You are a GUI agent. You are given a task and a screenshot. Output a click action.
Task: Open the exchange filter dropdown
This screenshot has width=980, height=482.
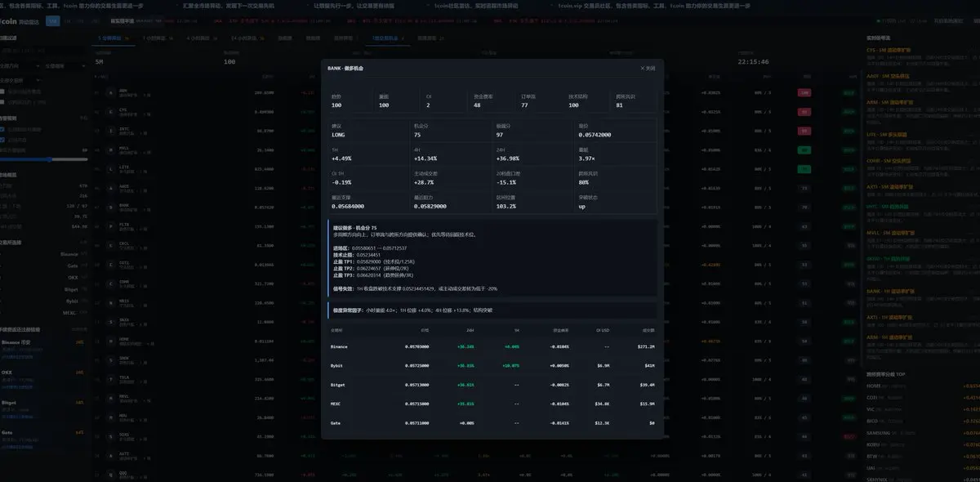click(20, 80)
